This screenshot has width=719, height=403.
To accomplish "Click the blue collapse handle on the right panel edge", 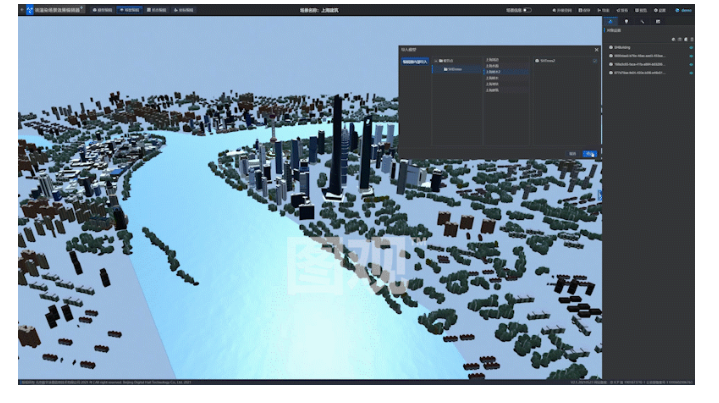I will 600,195.
